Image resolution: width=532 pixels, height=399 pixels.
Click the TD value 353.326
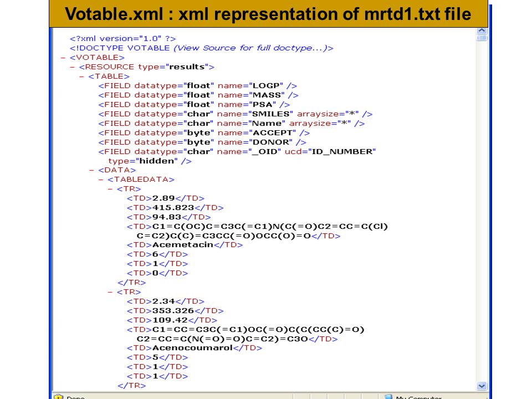point(173,311)
